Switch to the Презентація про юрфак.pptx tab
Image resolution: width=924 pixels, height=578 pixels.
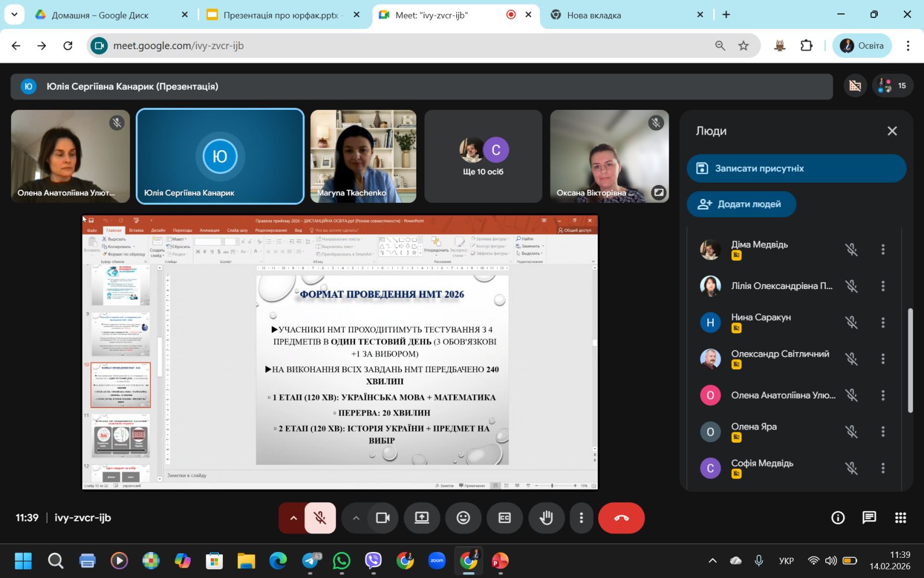tap(283, 15)
